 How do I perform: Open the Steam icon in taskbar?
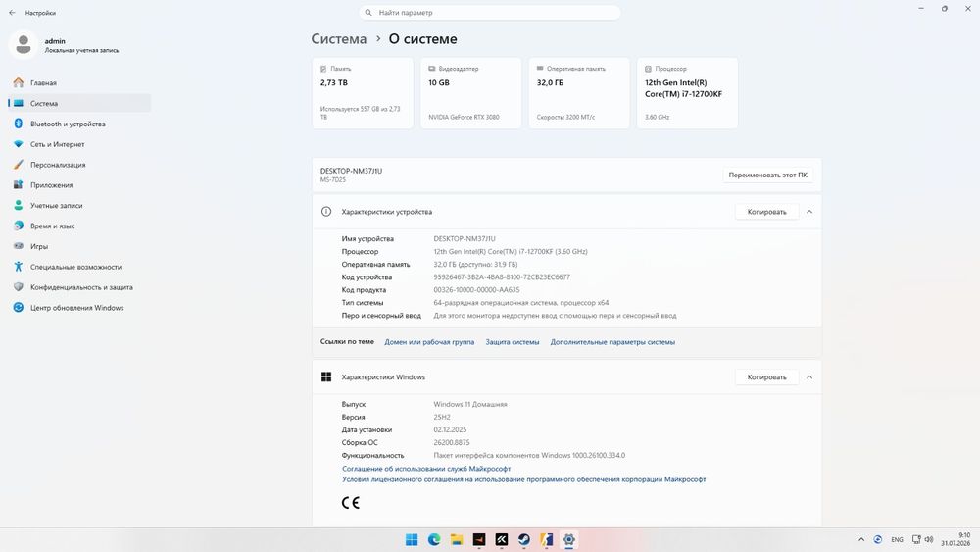tap(523, 539)
